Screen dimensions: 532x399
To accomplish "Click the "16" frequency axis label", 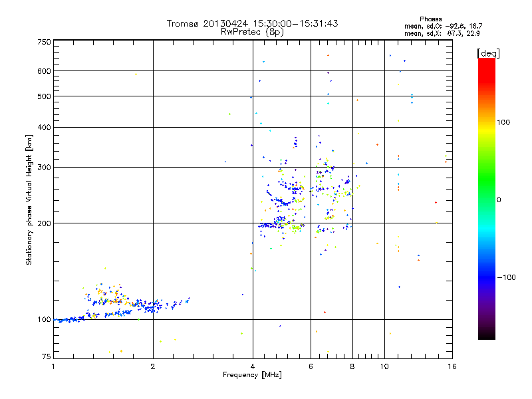I will click(452, 366).
